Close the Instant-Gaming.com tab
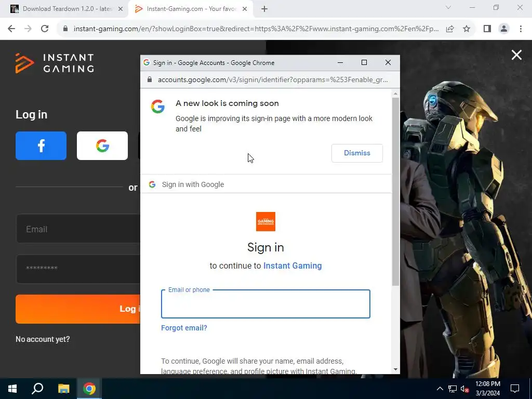 click(245, 9)
